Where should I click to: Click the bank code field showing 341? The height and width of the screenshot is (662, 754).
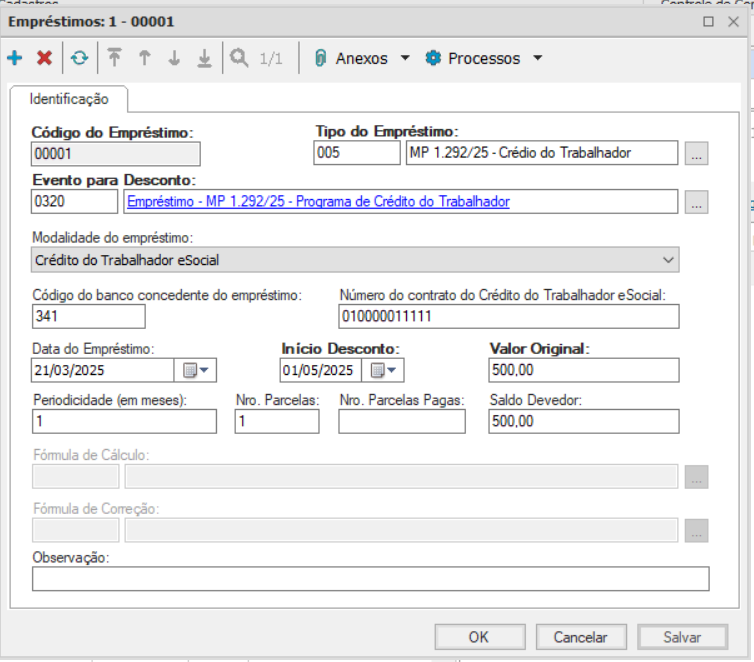88,316
